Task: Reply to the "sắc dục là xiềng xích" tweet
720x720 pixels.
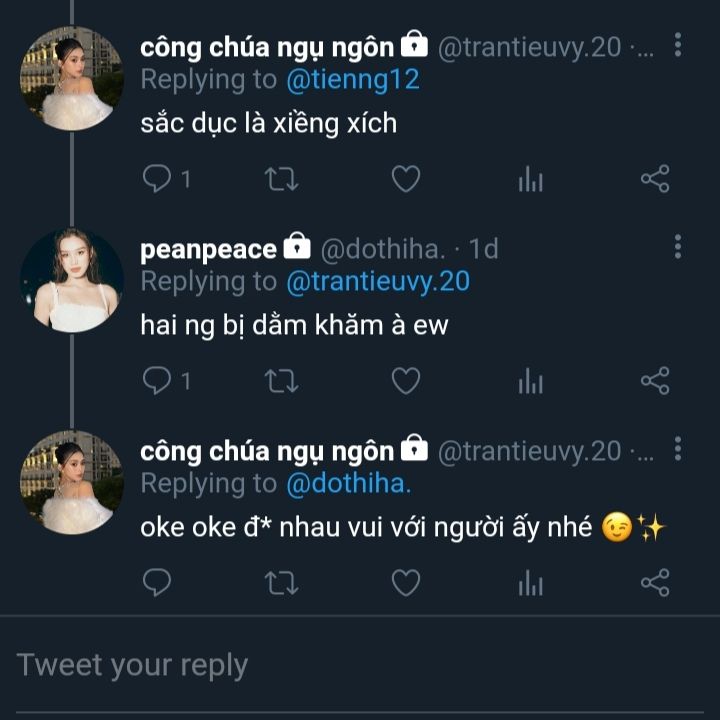Action: point(157,179)
